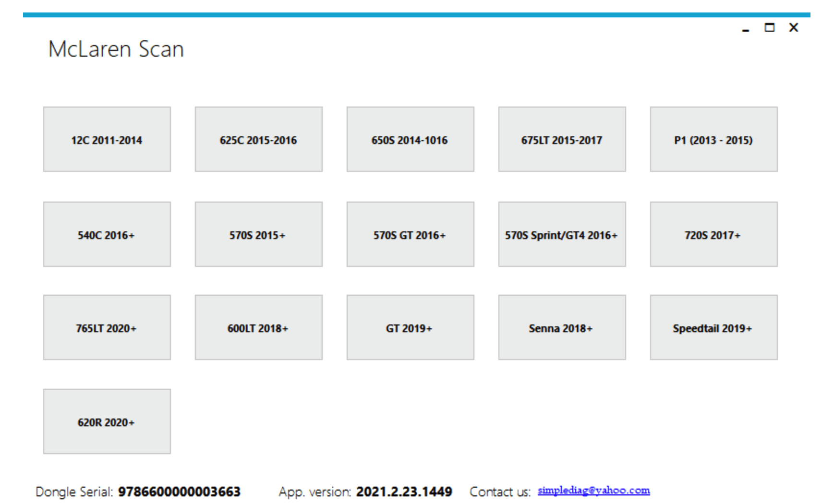Select the P1 (2013 - 2015) model
The image size is (822, 504).
(713, 139)
